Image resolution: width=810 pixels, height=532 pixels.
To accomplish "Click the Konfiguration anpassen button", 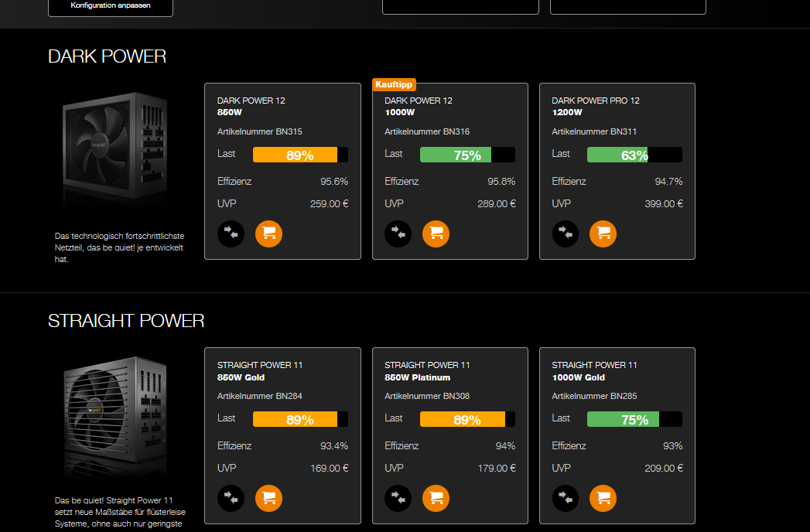I will pyautogui.click(x=111, y=6).
